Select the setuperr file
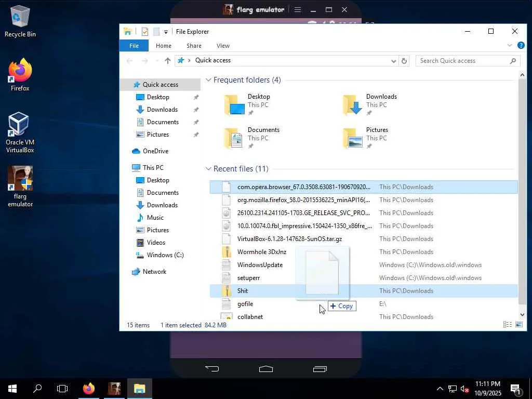The image size is (532, 399). pyautogui.click(x=364, y=278)
